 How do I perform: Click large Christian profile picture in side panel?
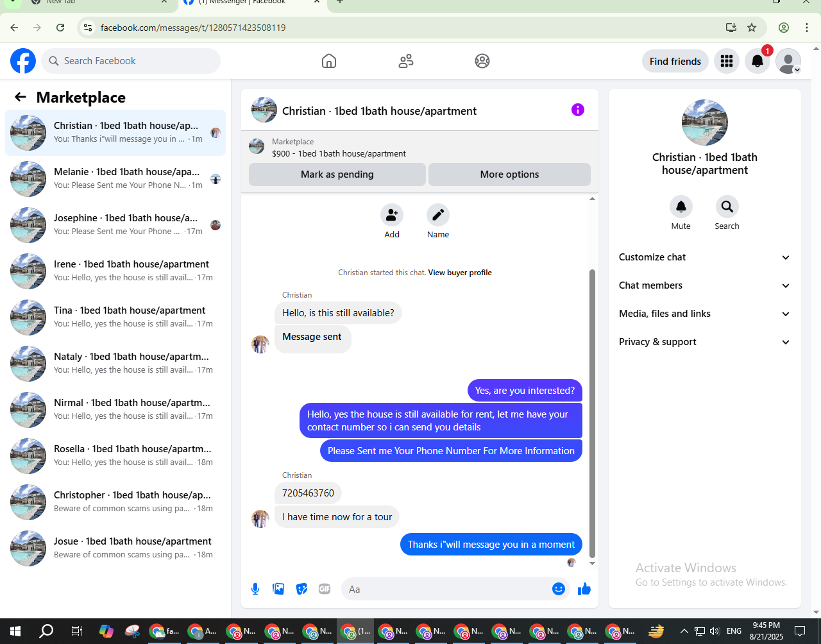pyautogui.click(x=705, y=123)
